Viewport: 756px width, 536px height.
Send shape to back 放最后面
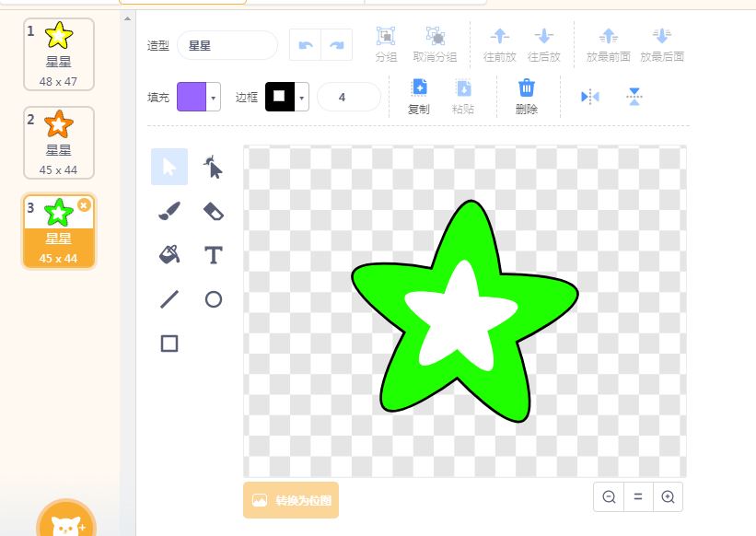tap(662, 44)
